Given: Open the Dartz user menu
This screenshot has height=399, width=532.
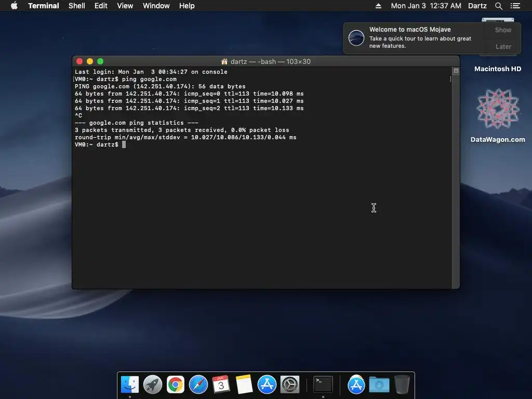Looking at the screenshot, I should (x=477, y=6).
